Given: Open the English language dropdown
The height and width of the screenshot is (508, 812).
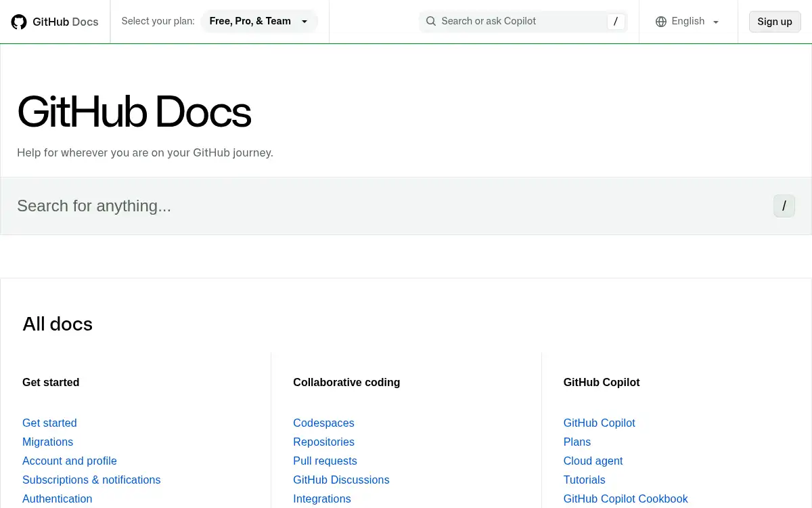Looking at the screenshot, I should point(687,22).
